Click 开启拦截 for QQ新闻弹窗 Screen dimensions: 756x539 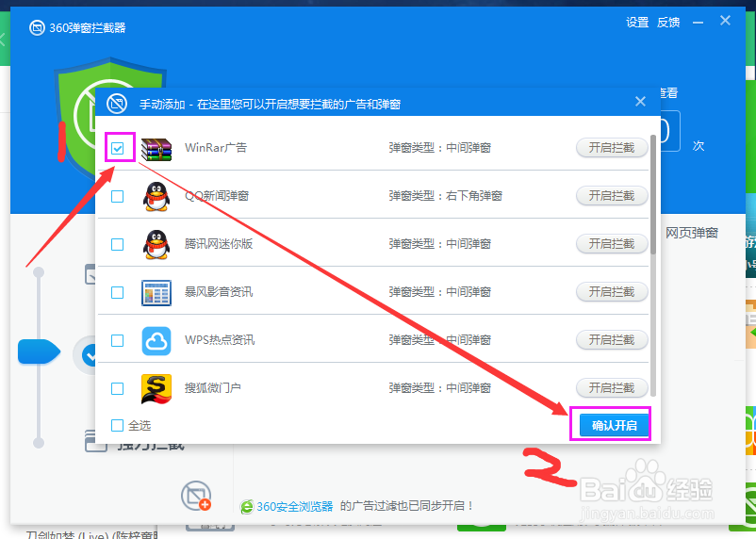pos(612,196)
